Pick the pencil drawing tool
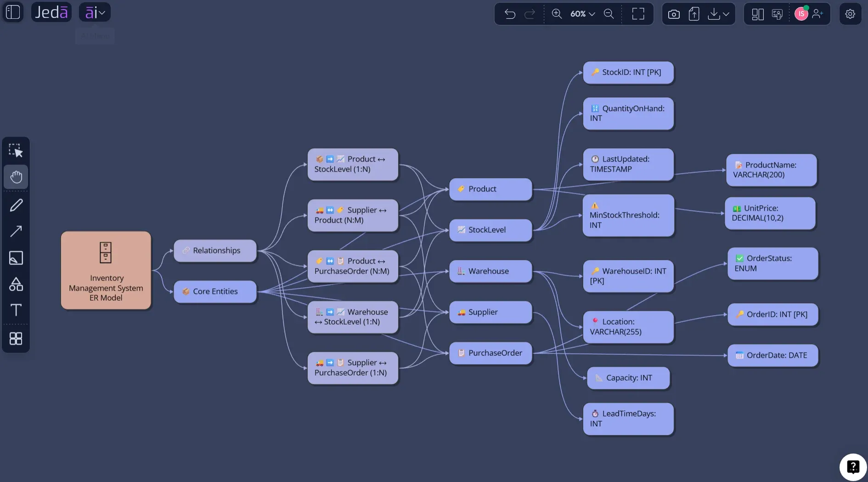The width and height of the screenshot is (868, 482). coord(16,205)
